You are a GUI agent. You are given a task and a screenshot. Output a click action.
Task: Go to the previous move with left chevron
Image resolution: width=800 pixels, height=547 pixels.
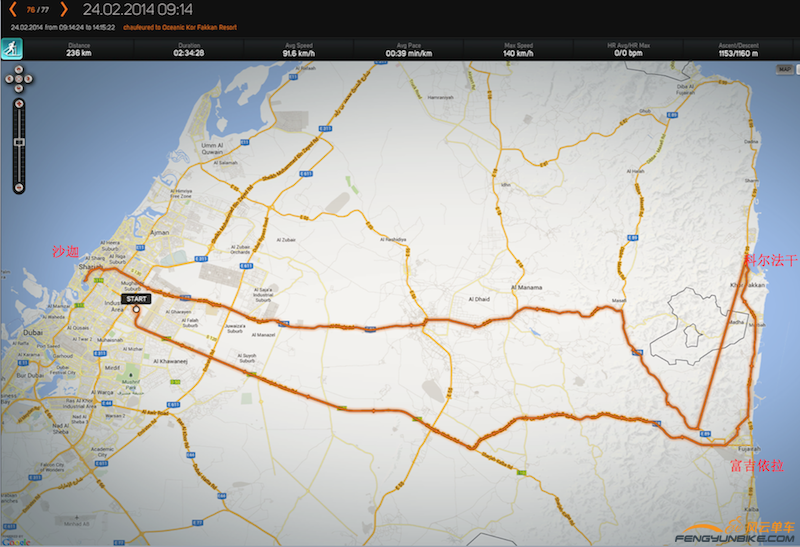(13, 9)
